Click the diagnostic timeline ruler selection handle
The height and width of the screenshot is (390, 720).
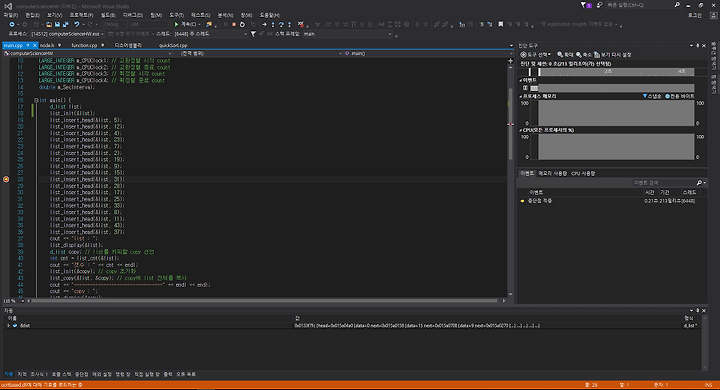click(x=540, y=72)
